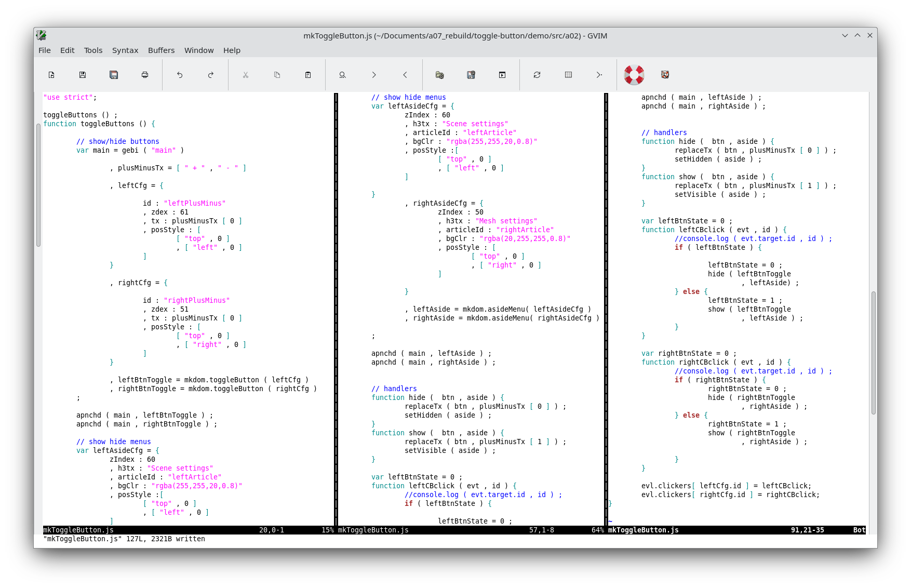Click the left pane's vertical scrollbar
911x588 pixels.
click(38, 185)
